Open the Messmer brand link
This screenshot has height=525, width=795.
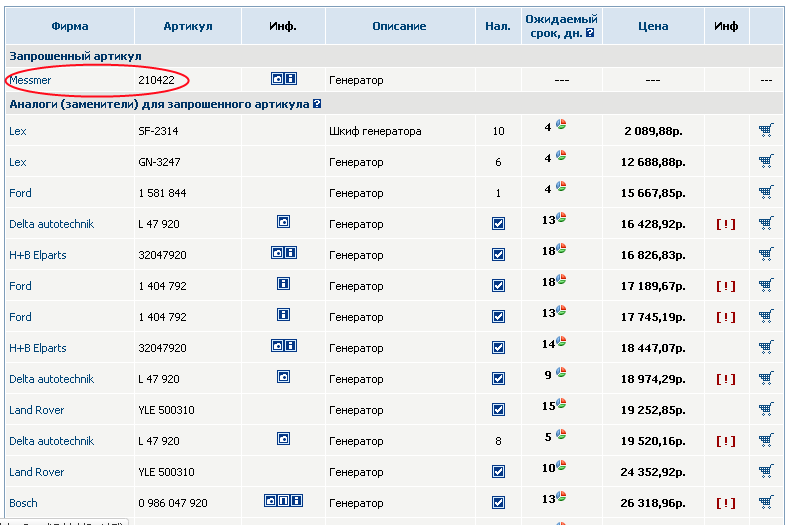pos(30,80)
